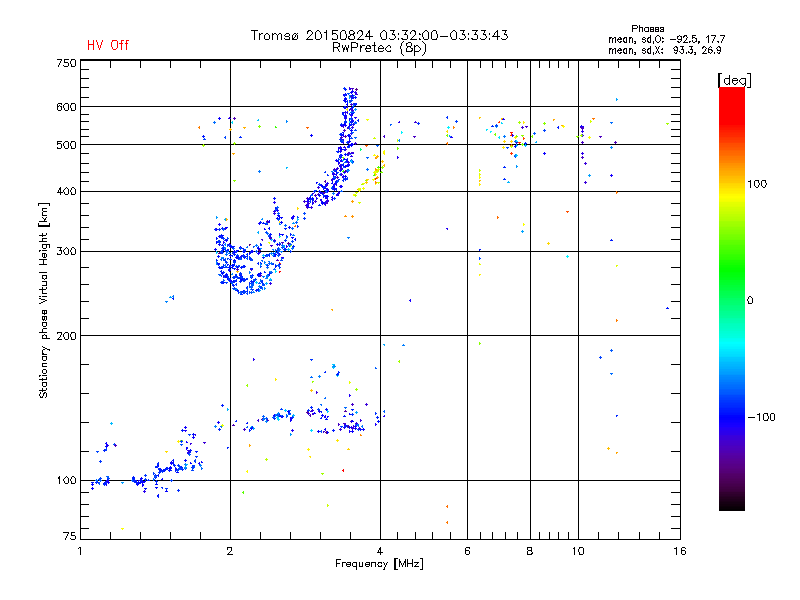Click the y-axis '75' tick label
This screenshot has width=800, height=600.
coord(69,536)
